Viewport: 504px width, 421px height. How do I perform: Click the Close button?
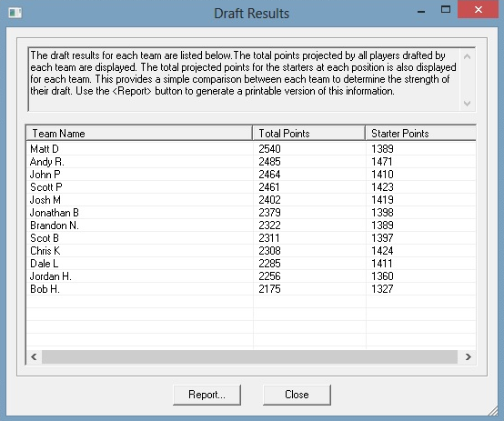(x=297, y=395)
